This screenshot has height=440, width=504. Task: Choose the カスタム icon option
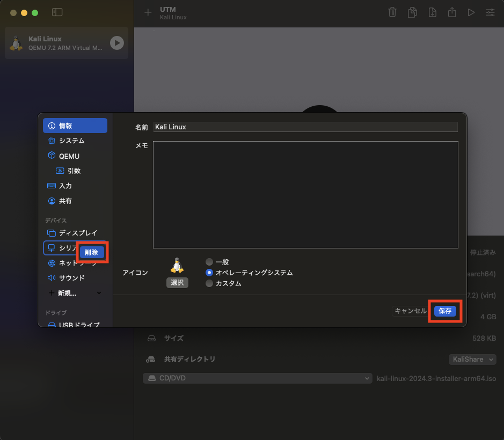(x=208, y=283)
